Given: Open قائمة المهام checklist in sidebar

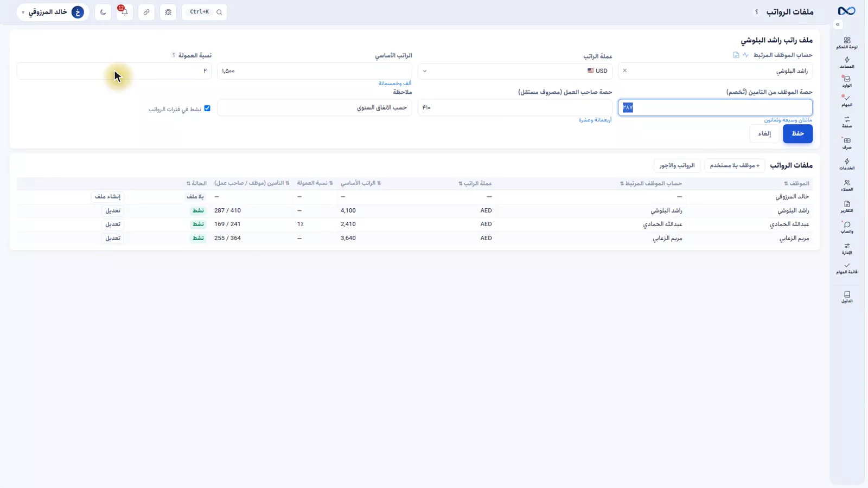Looking at the screenshot, I should 847,268.
